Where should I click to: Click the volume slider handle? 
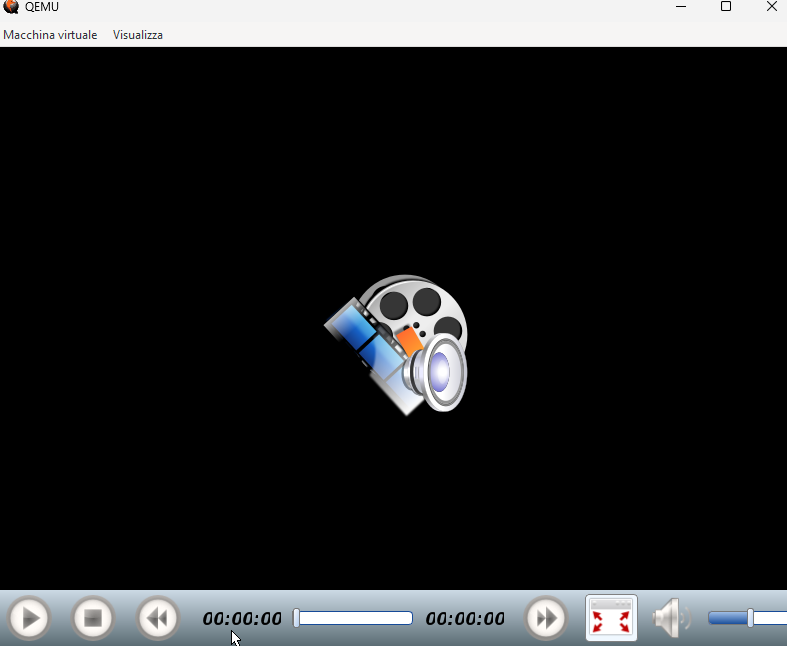tap(750, 618)
